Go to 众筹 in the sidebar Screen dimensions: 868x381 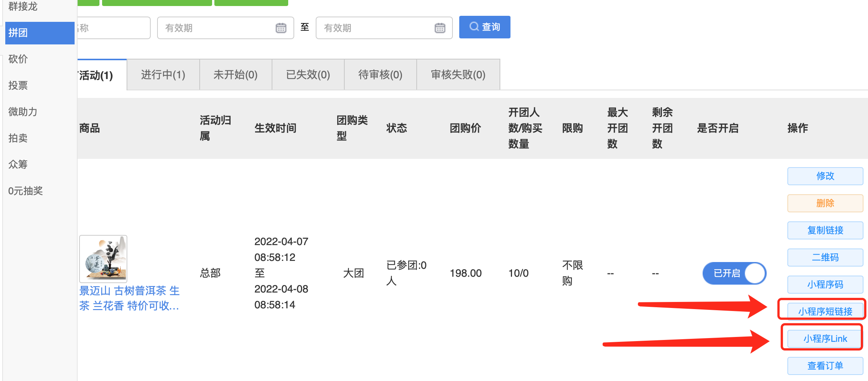pos(18,165)
